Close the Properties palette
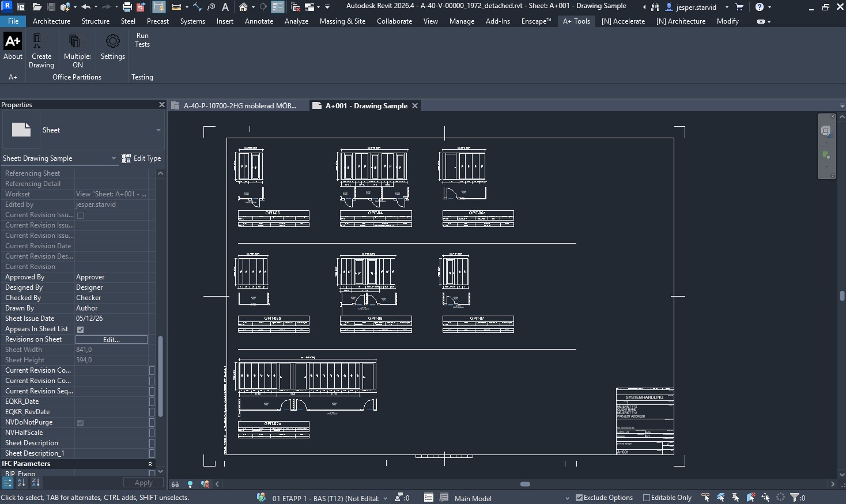This screenshot has height=504, width=846. [x=162, y=105]
